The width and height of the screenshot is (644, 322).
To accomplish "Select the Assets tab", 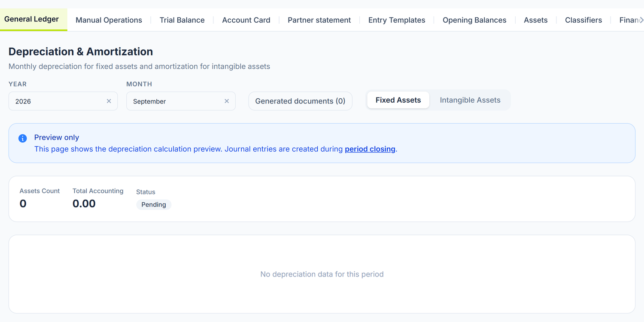I will [x=536, y=20].
